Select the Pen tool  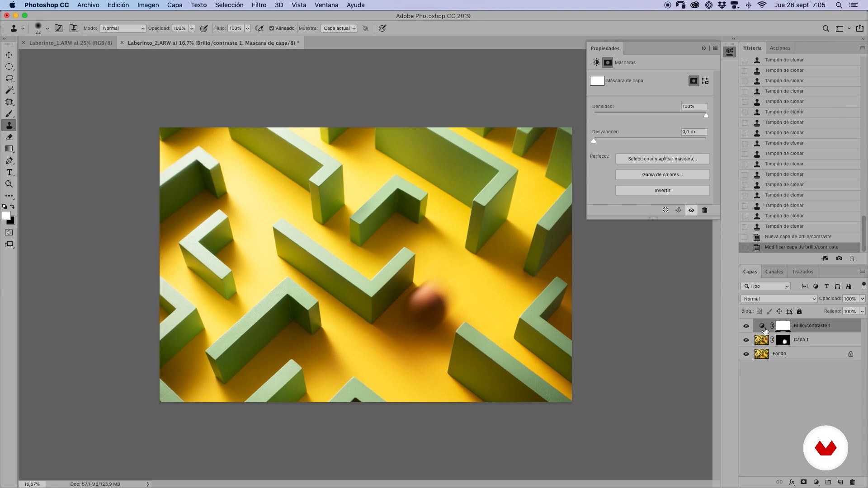click(x=9, y=161)
